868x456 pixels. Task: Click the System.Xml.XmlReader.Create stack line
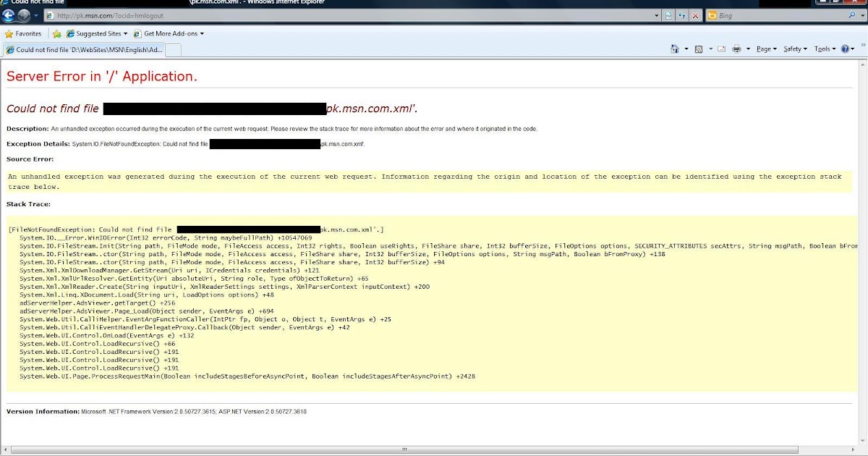tap(224, 287)
